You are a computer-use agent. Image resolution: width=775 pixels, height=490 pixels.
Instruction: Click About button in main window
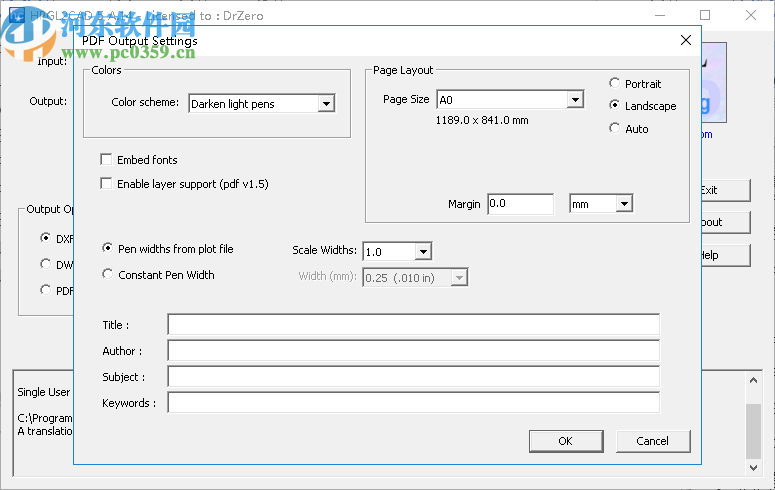coord(726,223)
